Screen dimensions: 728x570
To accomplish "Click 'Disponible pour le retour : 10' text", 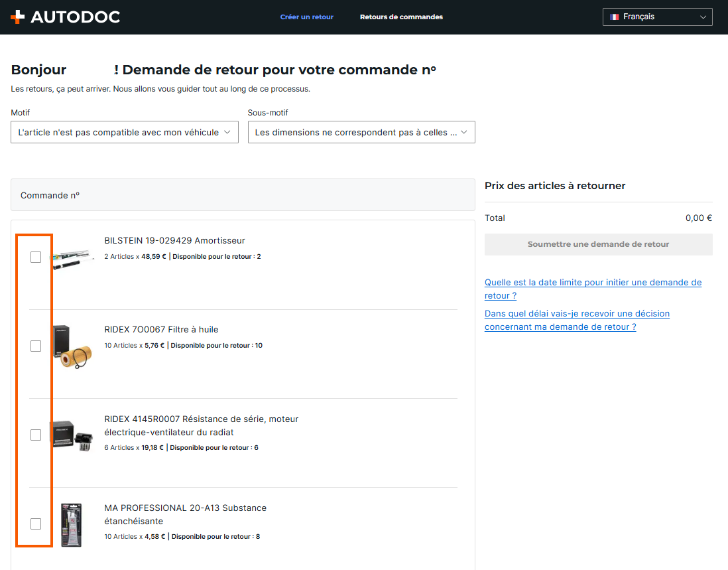I will (x=216, y=345).
